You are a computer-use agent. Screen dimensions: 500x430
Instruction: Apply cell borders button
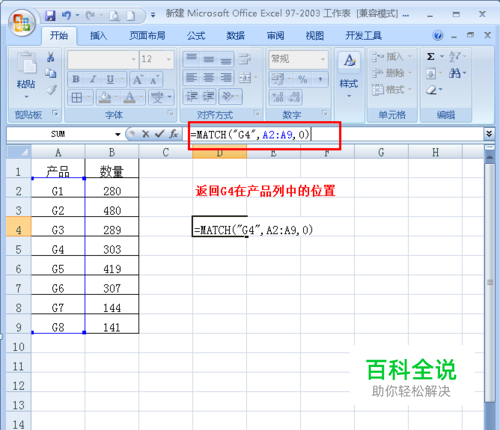click(x=77, y=98)
